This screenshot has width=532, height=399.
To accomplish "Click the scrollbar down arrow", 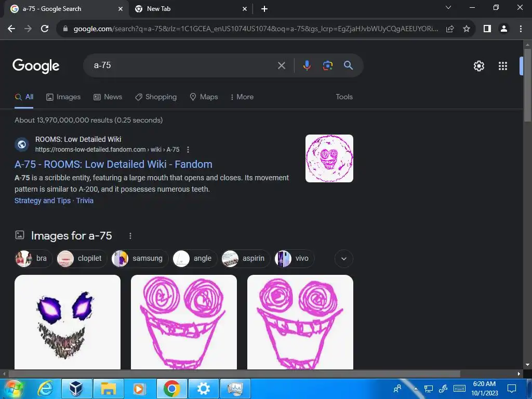I will pos(527,365).
